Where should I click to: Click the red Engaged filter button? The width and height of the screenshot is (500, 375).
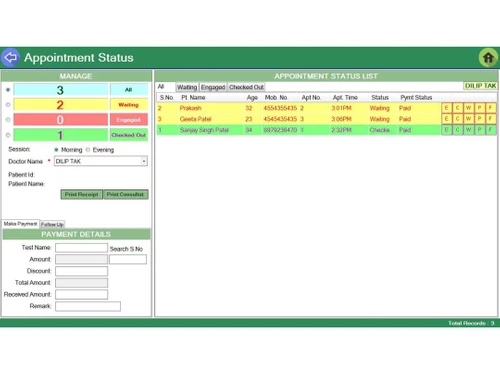click(129, 120)
